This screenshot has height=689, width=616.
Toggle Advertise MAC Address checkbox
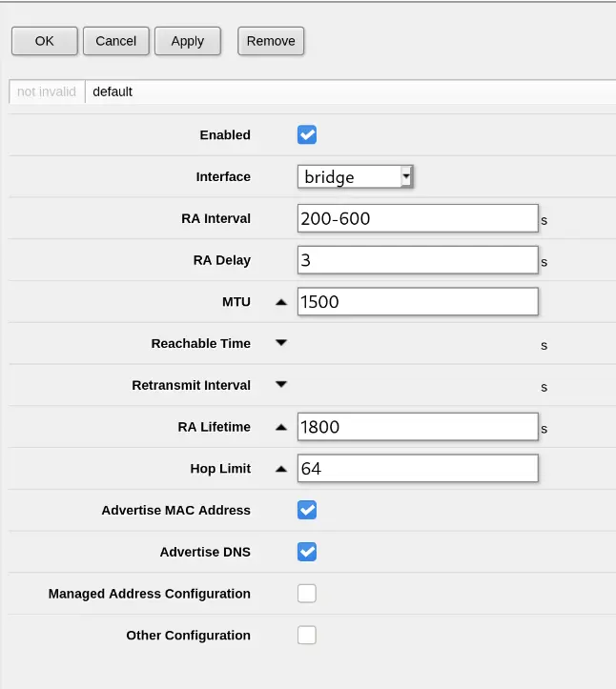pos(307,510)
